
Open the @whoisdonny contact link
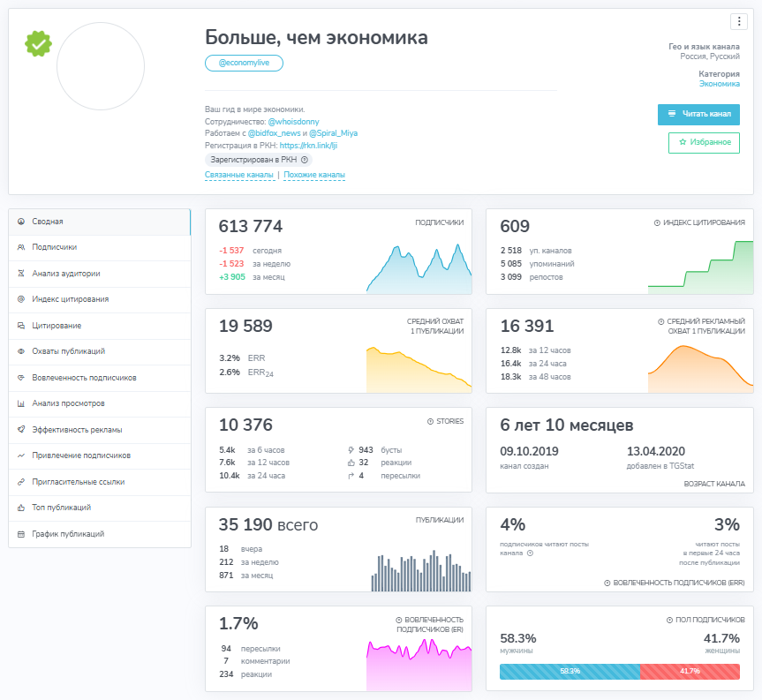point(293,122)
